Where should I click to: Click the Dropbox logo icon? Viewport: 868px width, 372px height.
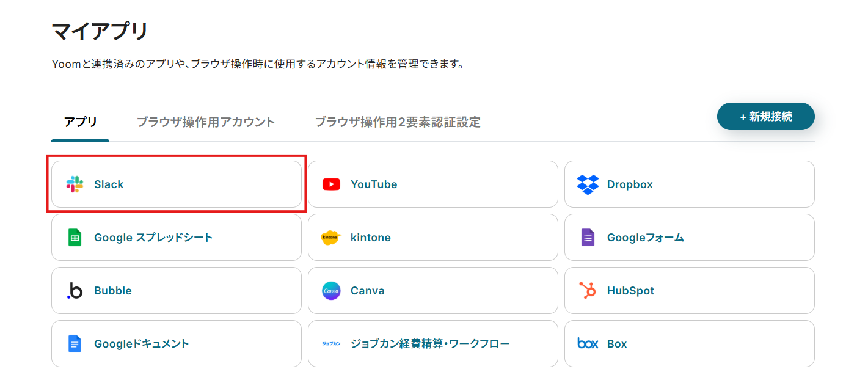(x=588, y=184)
